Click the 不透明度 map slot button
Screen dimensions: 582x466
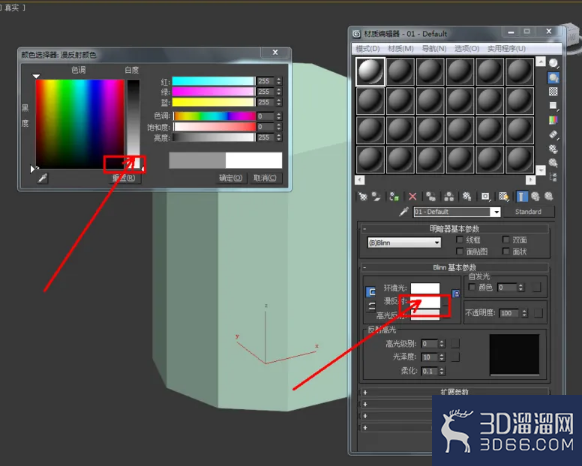pos(538,313)
